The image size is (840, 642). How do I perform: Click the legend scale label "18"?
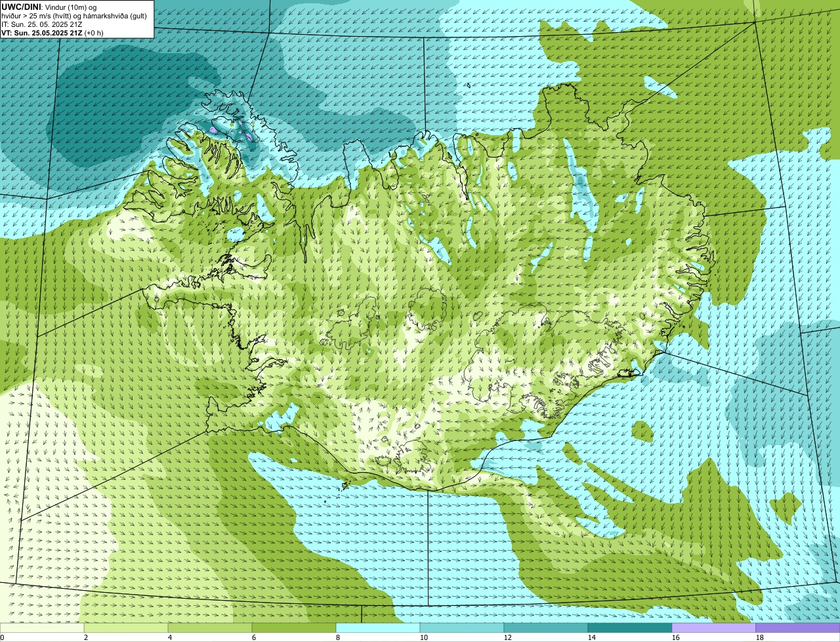760,637
